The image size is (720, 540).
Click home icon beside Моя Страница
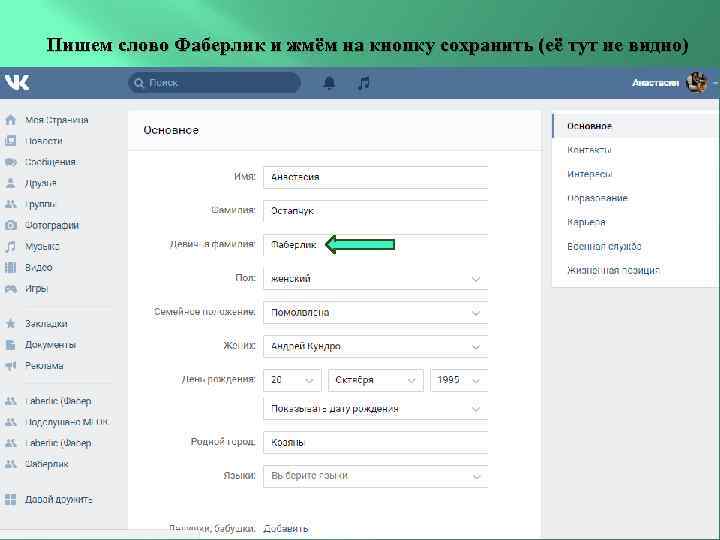[11, 120]
